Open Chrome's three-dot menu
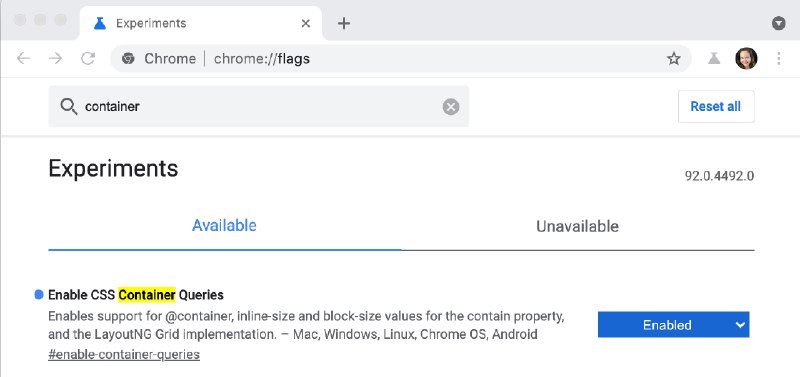Image resolution: width=800 pixels, height=377 pixels. (x=779, y=59)
